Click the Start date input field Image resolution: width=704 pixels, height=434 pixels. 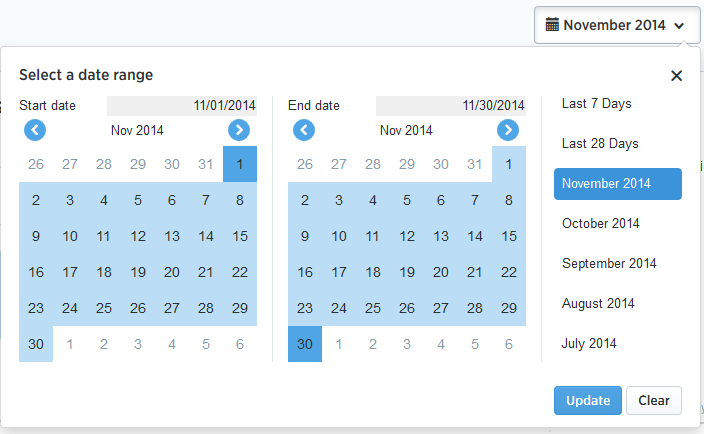(x=181, y=105)
